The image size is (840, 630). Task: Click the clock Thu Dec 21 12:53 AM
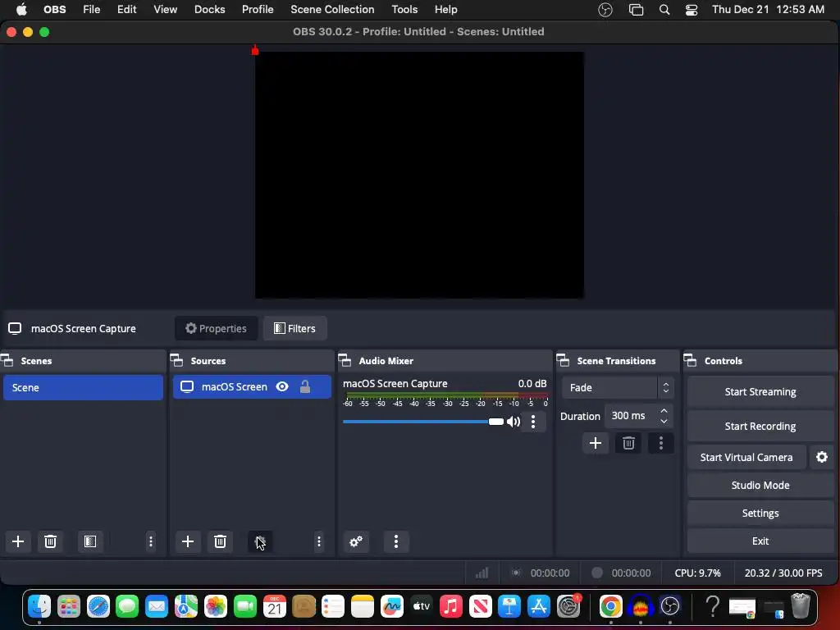tap(768, 10)
